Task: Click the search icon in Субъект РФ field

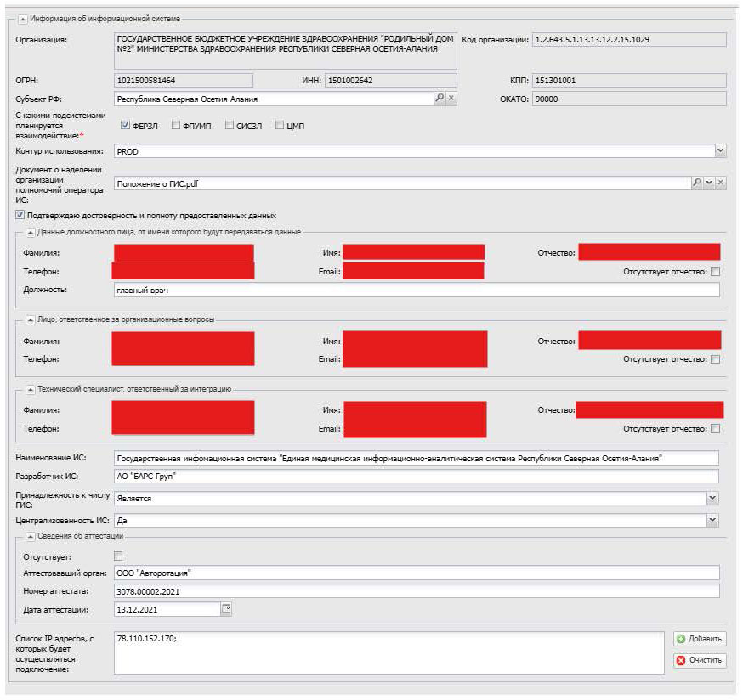Action: [440, 98]
